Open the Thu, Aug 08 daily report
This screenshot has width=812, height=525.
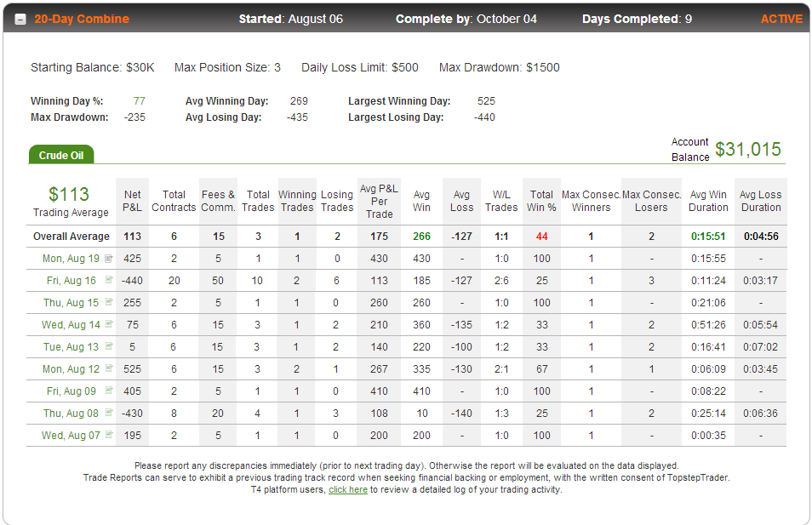tap(71, 414)
